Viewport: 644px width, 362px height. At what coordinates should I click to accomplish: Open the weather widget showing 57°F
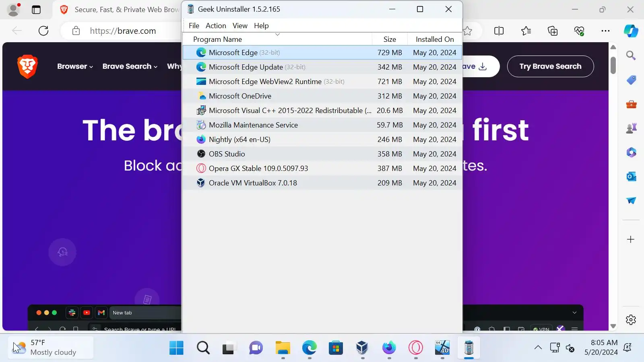coord(51,348)
